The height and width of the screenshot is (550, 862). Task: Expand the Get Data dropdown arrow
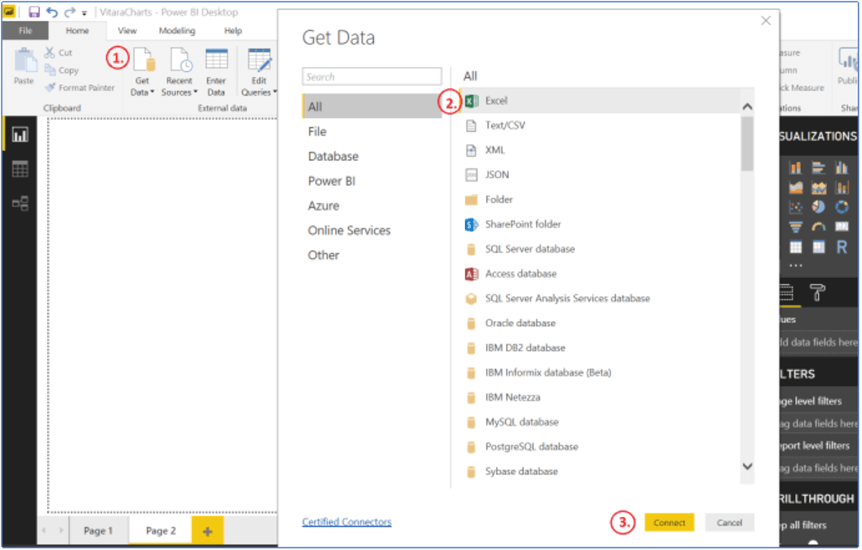152,92
